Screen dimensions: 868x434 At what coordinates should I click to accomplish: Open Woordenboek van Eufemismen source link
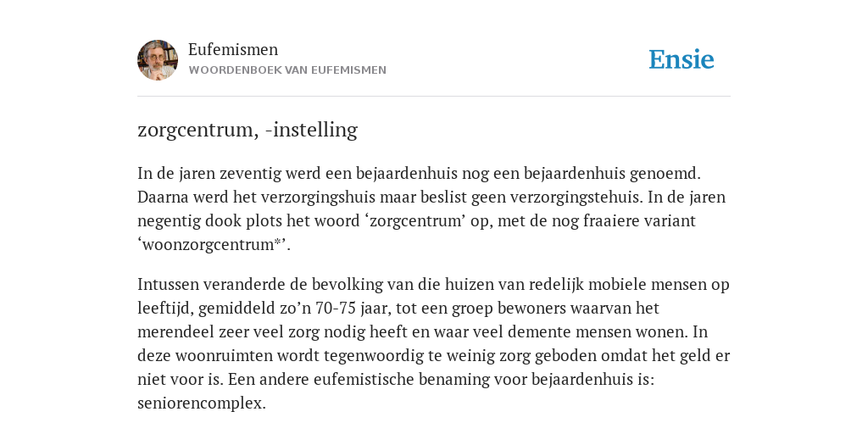pos(287,70)
